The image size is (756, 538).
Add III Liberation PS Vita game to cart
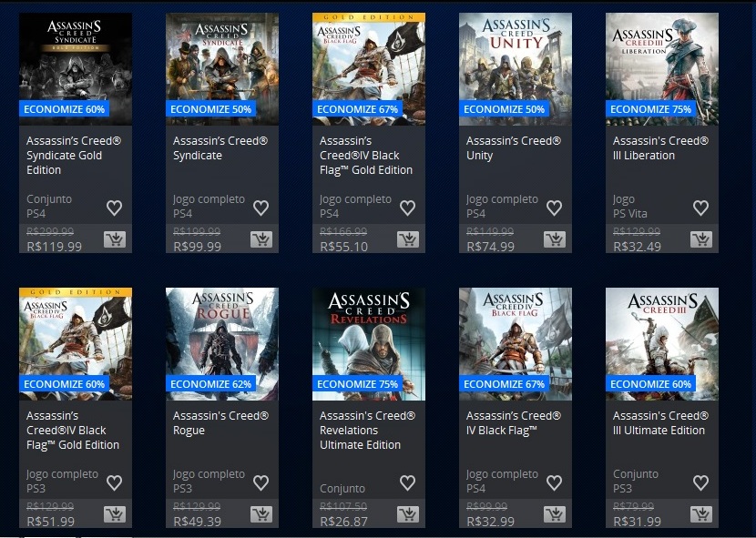pyautogui.click(x=701, y=239)
